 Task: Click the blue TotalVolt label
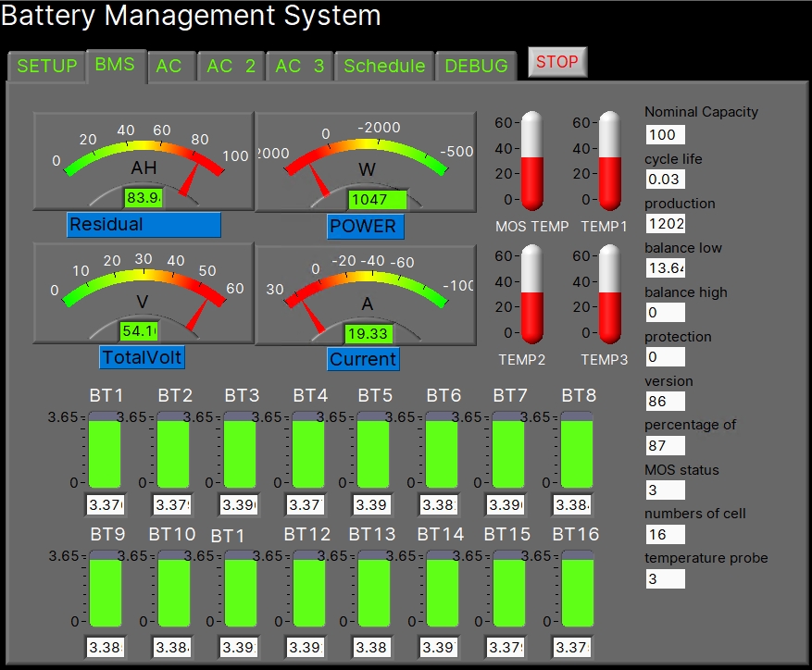(x=142, y=357)
